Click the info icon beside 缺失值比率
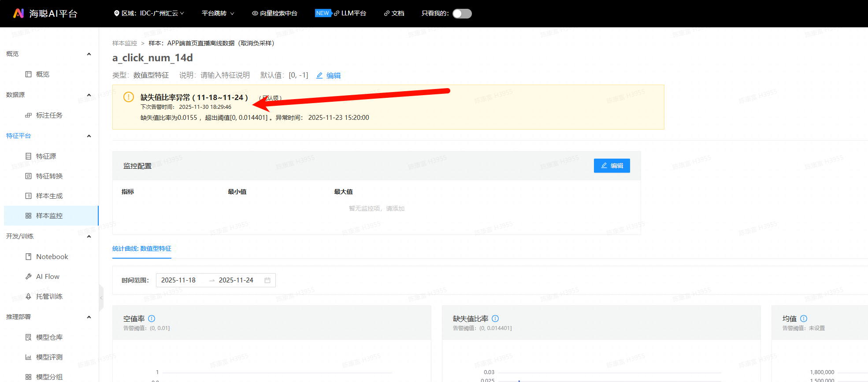 (x=495, y=319)
